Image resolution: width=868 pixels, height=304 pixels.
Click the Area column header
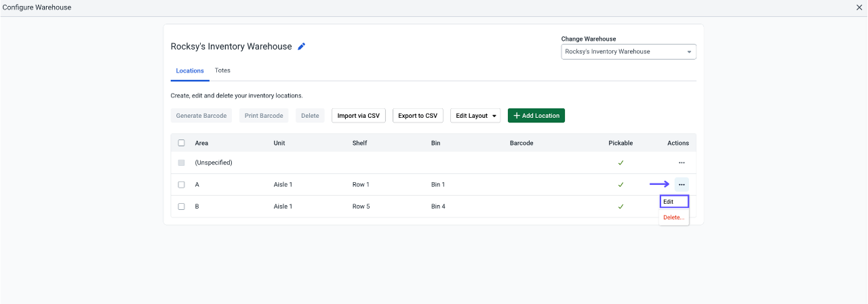[x=201, y=143]
